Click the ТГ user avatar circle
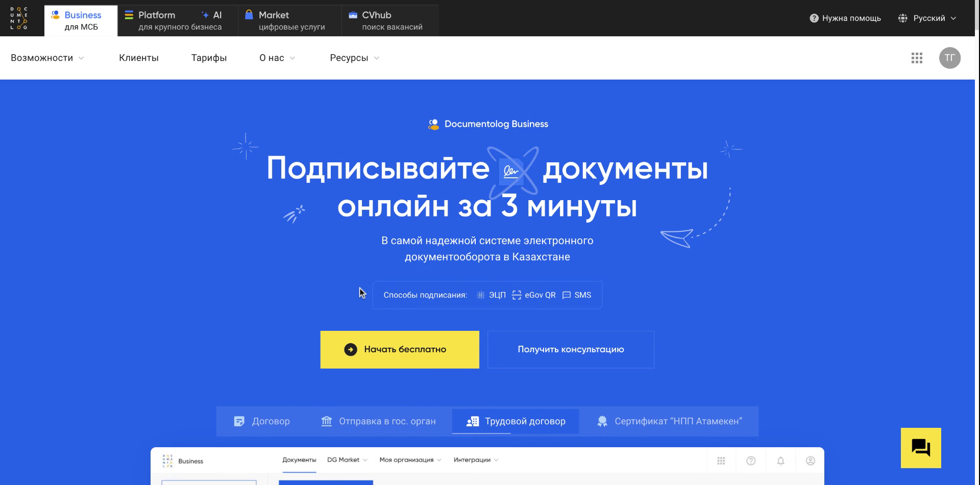980x485 pixels. tap(950, 58)
